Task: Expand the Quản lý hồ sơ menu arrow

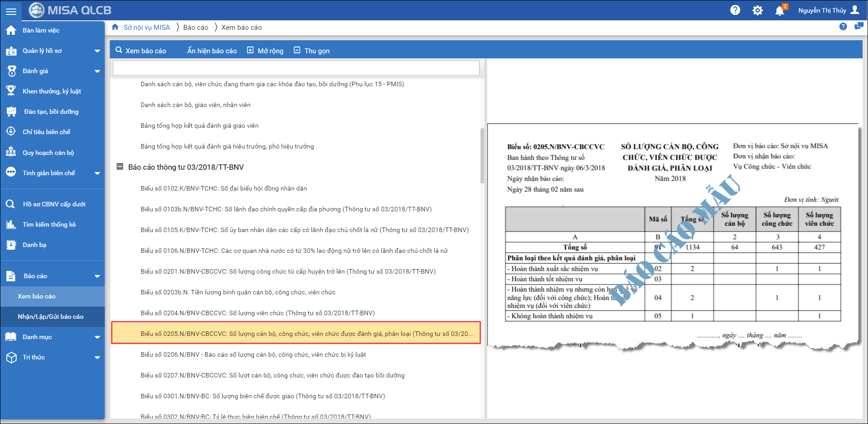Action: click(97, 51)
